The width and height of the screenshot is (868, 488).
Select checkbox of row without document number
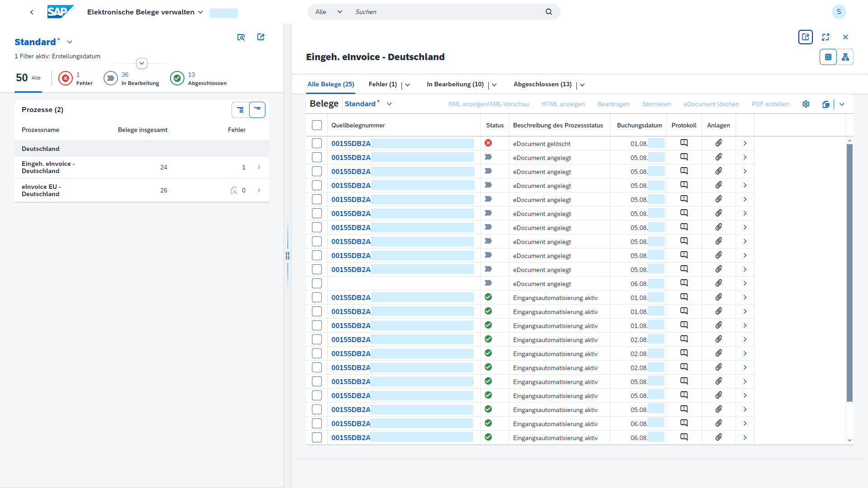317,283
